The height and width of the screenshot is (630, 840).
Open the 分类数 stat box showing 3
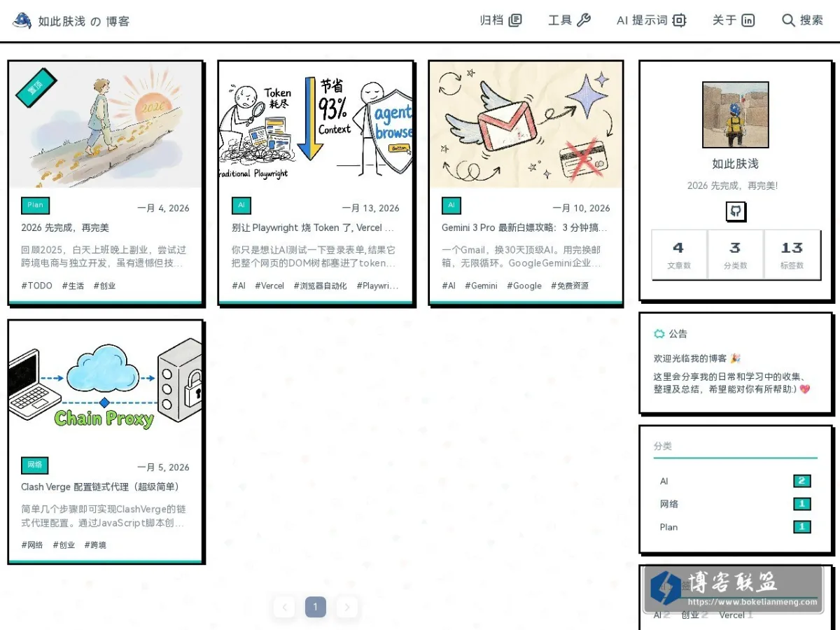tap(736, 255)
